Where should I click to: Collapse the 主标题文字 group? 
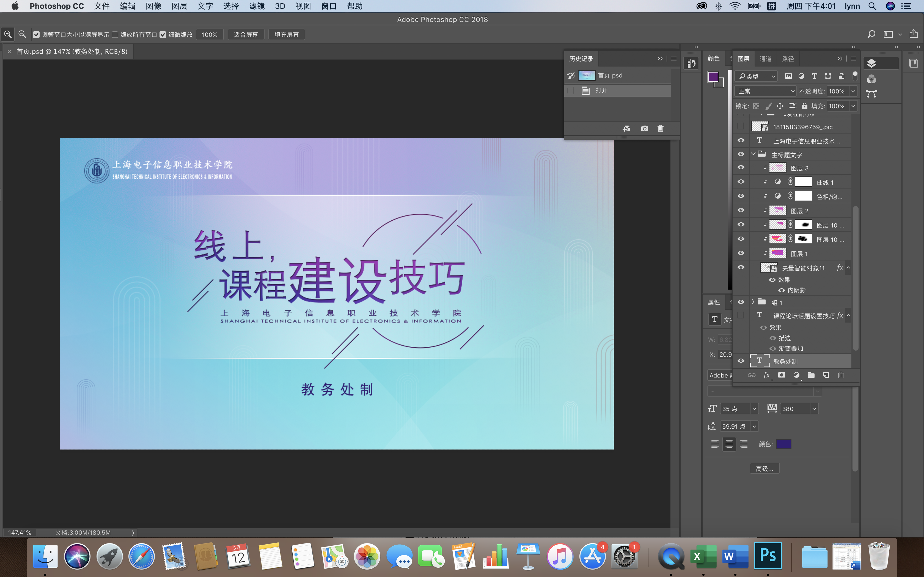coord(753,154)
